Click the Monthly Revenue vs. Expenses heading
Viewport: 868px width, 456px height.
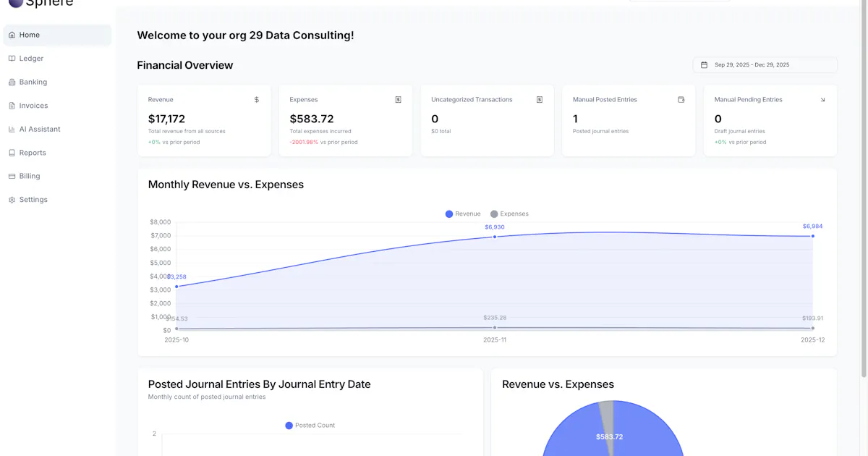(x=226, y=185)
